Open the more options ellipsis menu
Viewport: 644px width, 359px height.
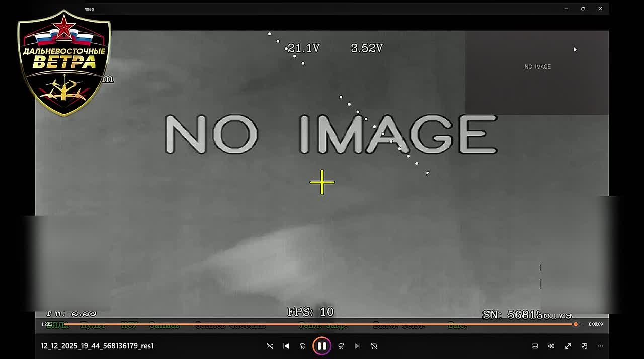(x=600, y=346)
